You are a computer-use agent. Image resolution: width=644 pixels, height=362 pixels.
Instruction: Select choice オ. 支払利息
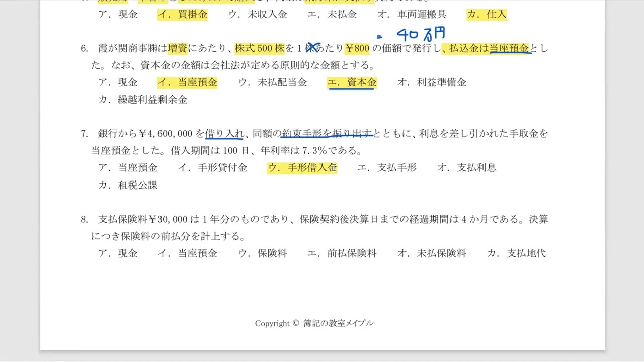(x=467, y=168)
